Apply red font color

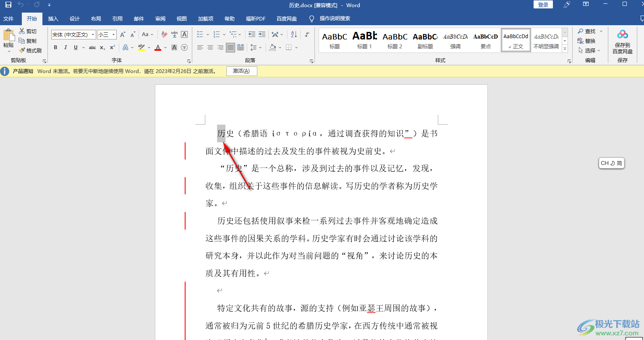coord(158,47)
